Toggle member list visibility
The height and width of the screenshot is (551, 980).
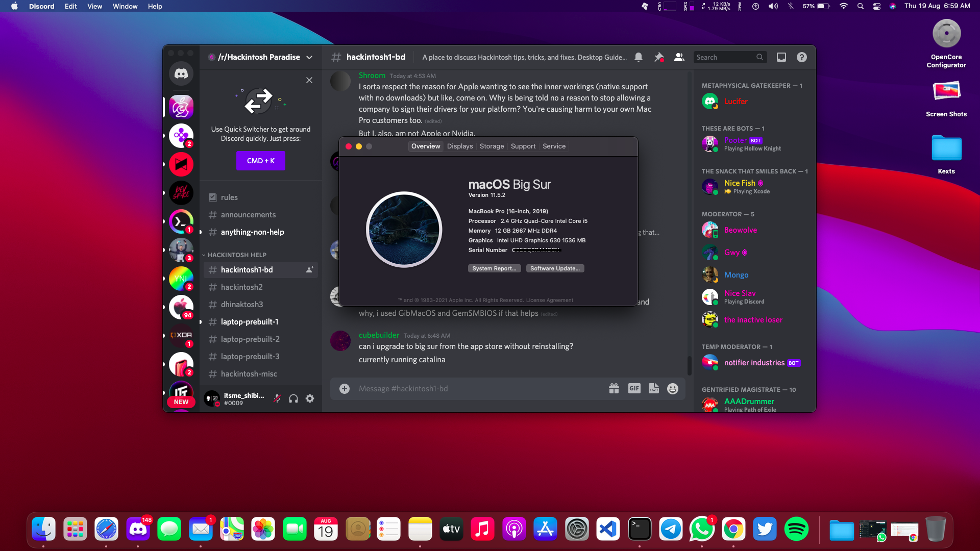(x=679, y=57)
